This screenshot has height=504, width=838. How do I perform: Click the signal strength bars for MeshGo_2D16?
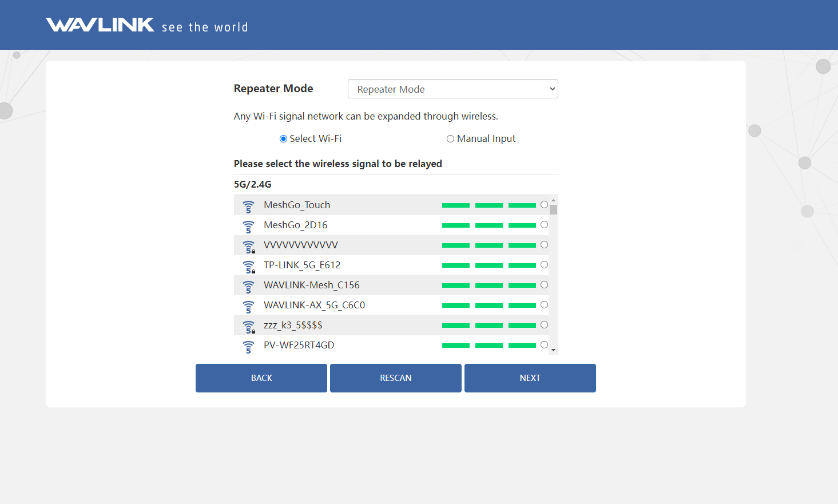coord(488,225)
